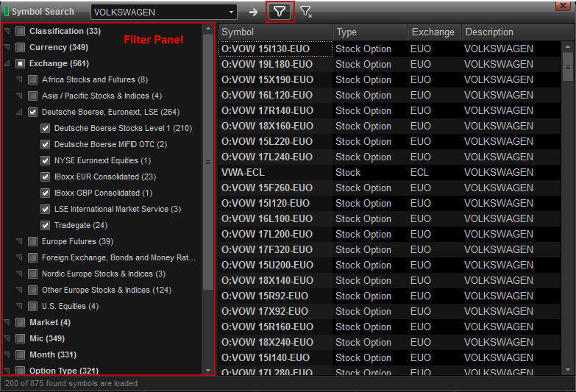Check Foreign Exchange, Bonds and Money checkbox

(x=32, y=257)
